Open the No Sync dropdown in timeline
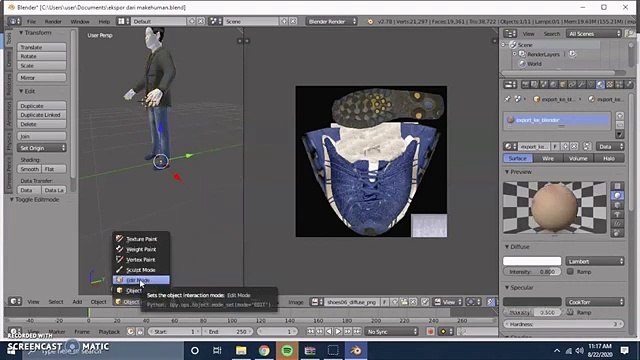The height and width of the screenshot is (360, 640). click(x=391, y=332)
